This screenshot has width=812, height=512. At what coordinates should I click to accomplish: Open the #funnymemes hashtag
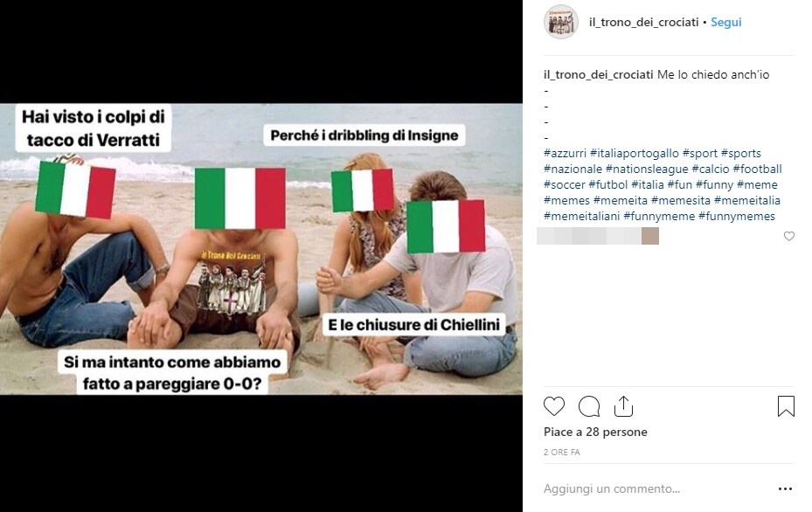736,216
